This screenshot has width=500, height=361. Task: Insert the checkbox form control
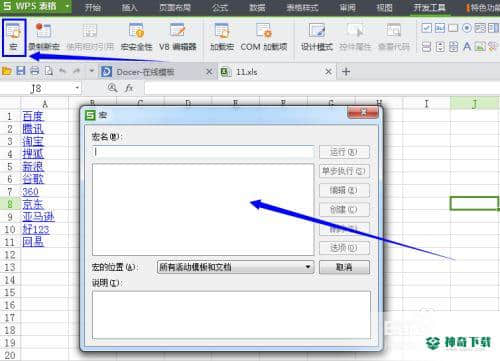point(427,28)
